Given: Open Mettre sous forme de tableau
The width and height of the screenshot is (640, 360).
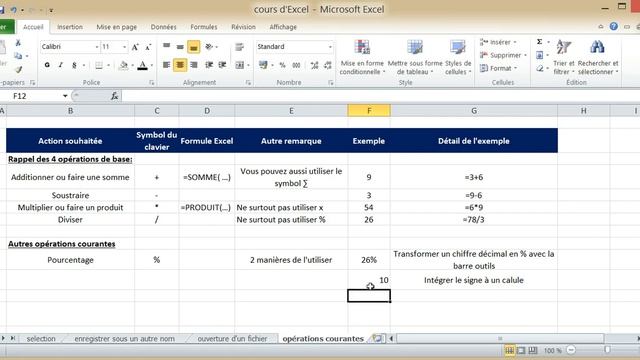Looking at the screenshot, I should coord(415,58).
